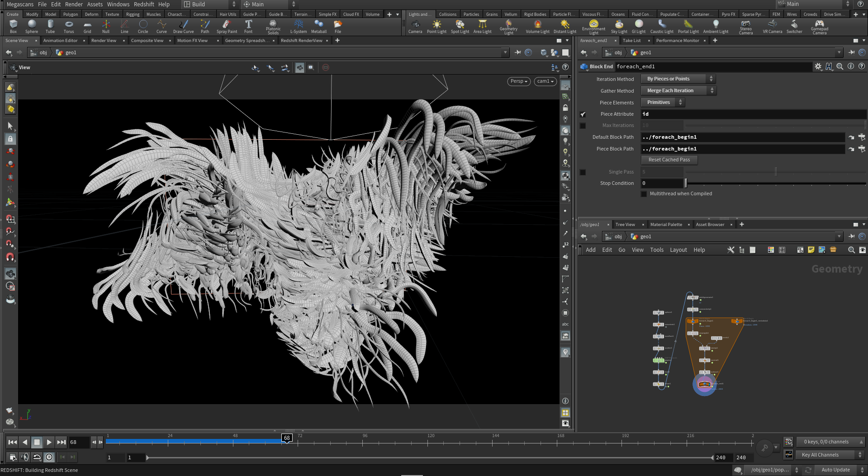The width and height of the screenshot is (868, 476).
Task: Select the Metaball shelf tool
Action: pyautogui.click(x=319, y=27)
